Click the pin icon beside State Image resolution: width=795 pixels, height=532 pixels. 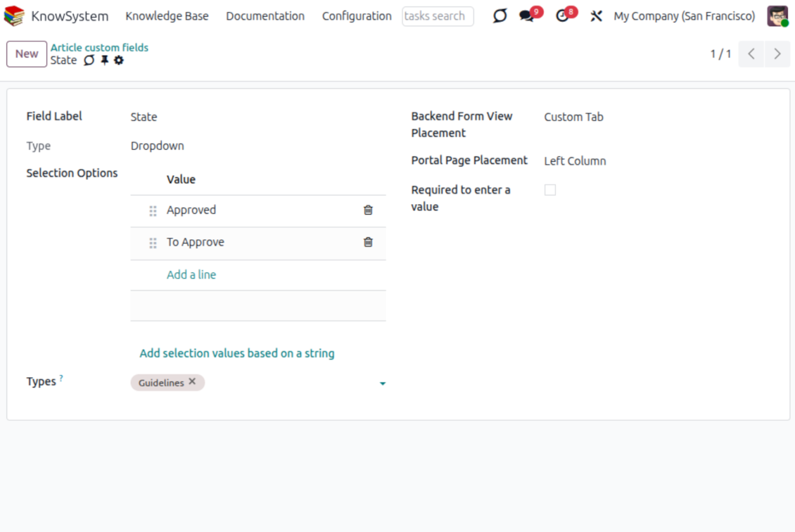(x=105, y=61)
